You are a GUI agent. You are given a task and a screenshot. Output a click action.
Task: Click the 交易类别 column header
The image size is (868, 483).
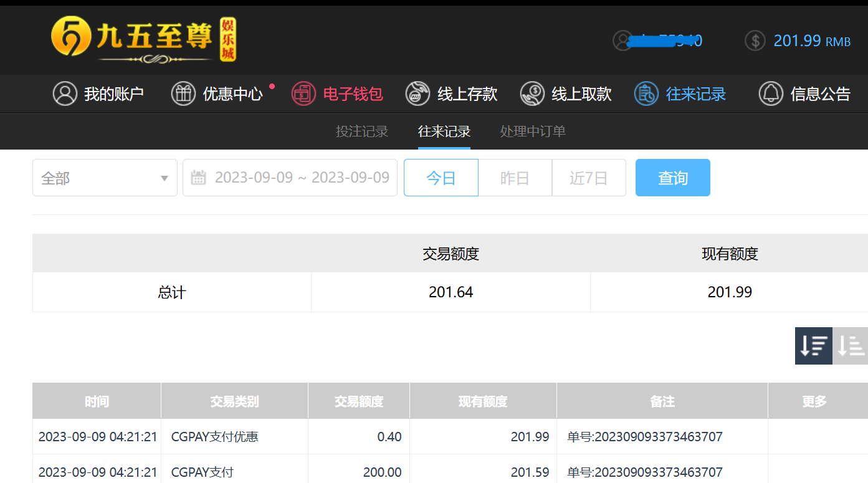pos(234,401)
